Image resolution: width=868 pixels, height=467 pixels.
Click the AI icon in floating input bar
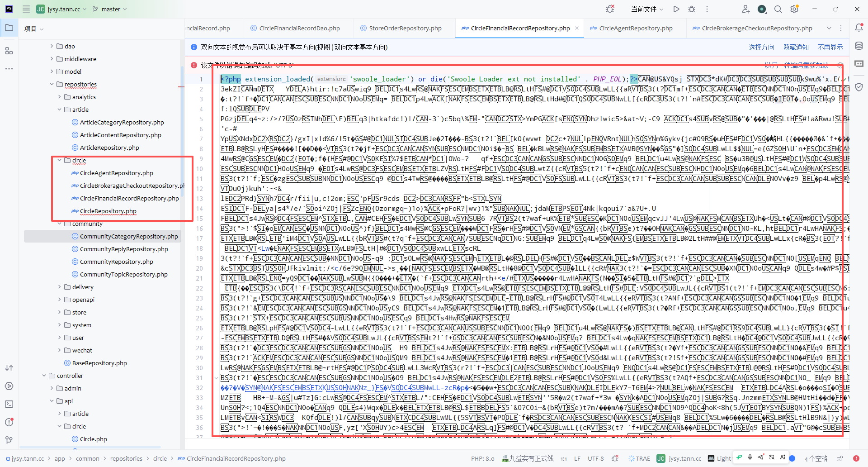tap(783, 457)
